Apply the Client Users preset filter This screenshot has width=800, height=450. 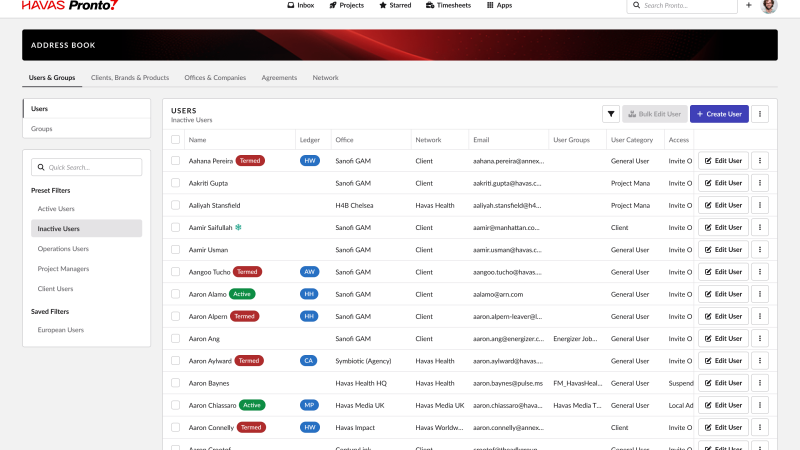click(x=86, y=289)
